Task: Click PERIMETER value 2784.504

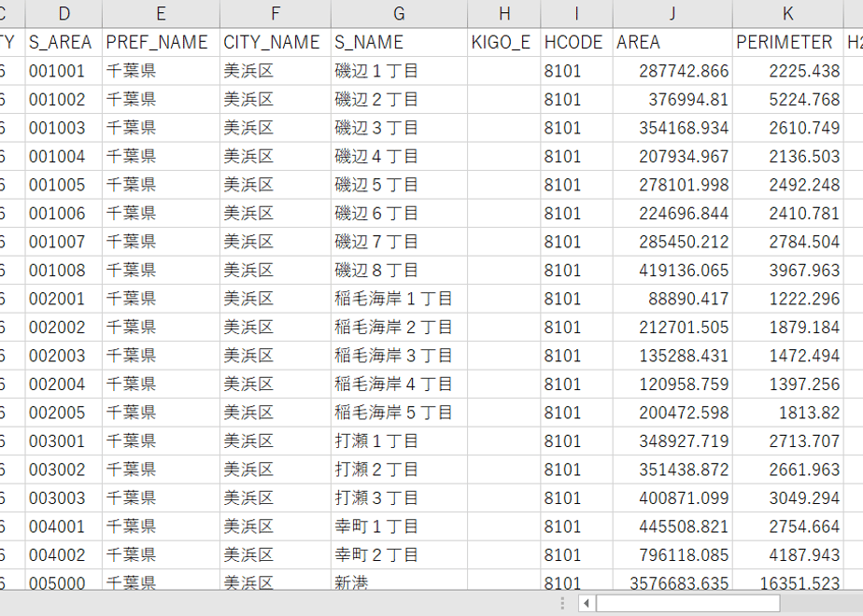Action: [x=788, y=242]
